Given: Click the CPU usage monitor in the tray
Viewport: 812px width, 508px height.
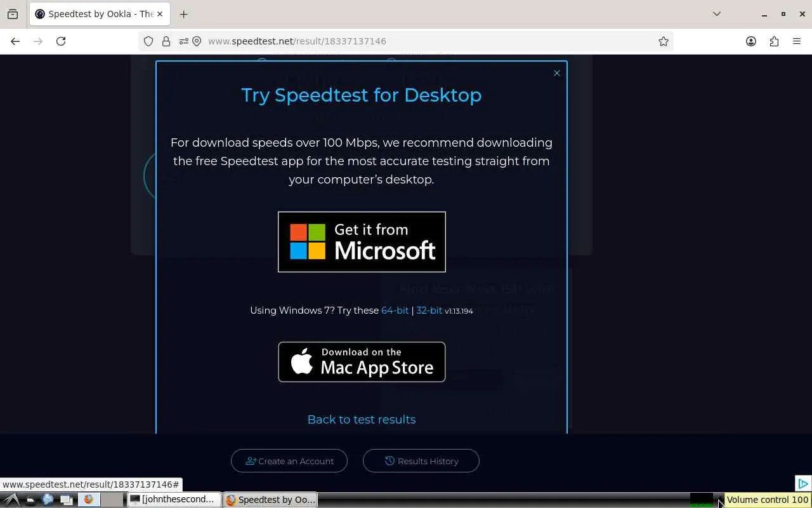Looking at the screenshot, I should click(x=702, y=500).
